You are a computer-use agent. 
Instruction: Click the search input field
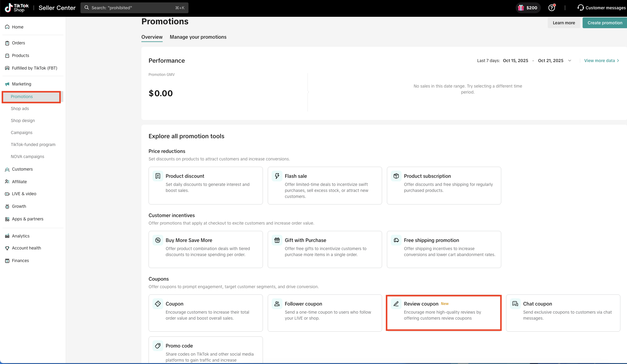click(x=134, y=8)
